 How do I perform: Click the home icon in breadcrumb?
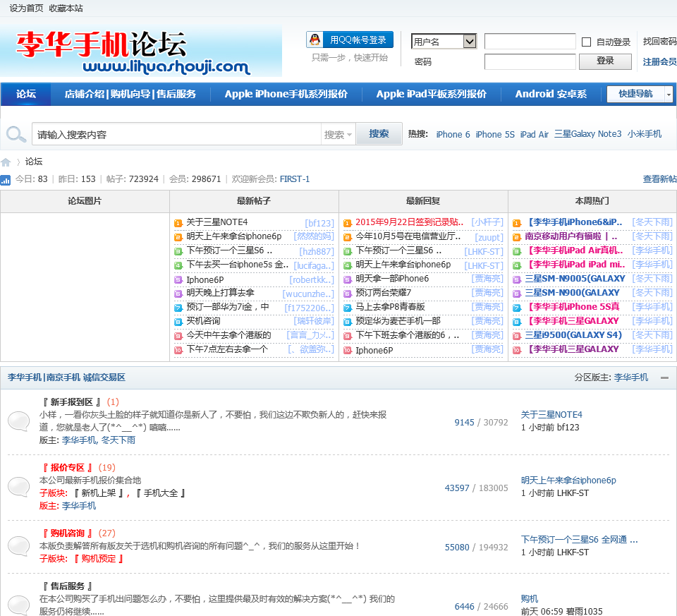point(6,162)
